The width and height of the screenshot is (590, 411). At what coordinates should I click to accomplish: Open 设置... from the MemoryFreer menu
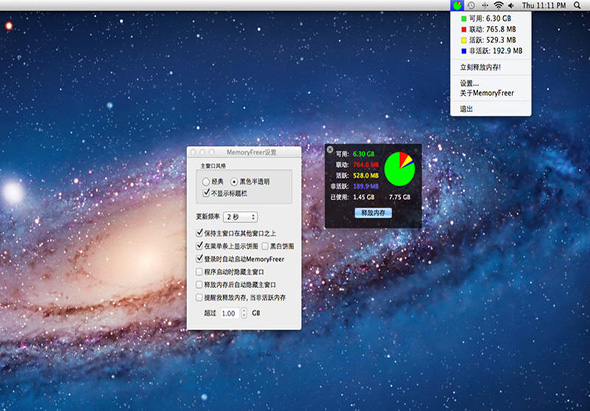point(491,83)
